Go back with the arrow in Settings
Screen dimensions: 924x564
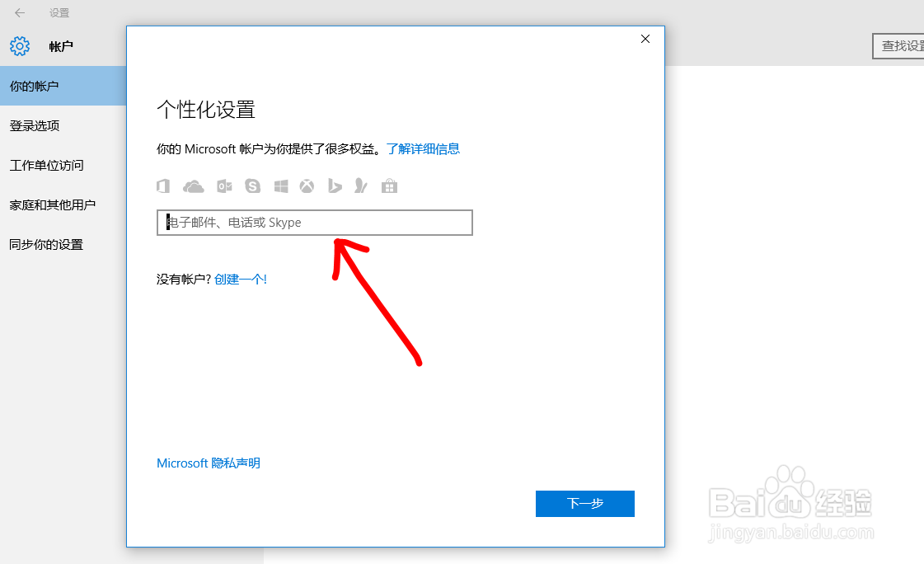point(20,12)
